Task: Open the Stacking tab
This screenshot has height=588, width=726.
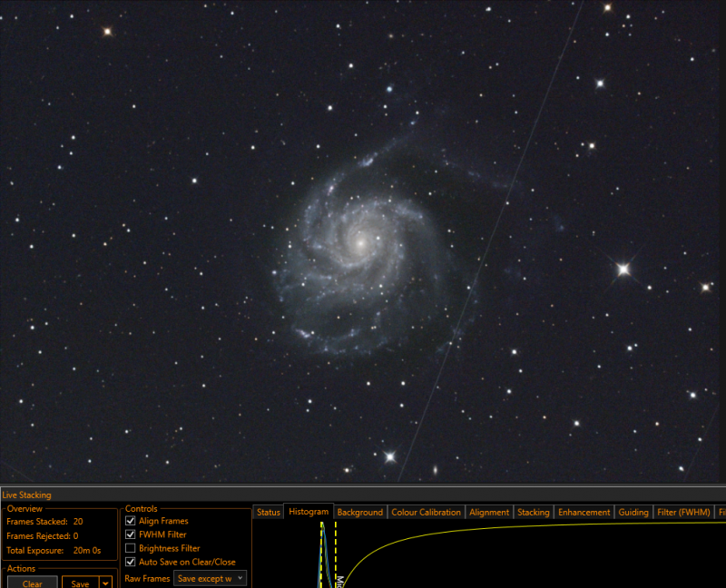Action: (534, 512)
